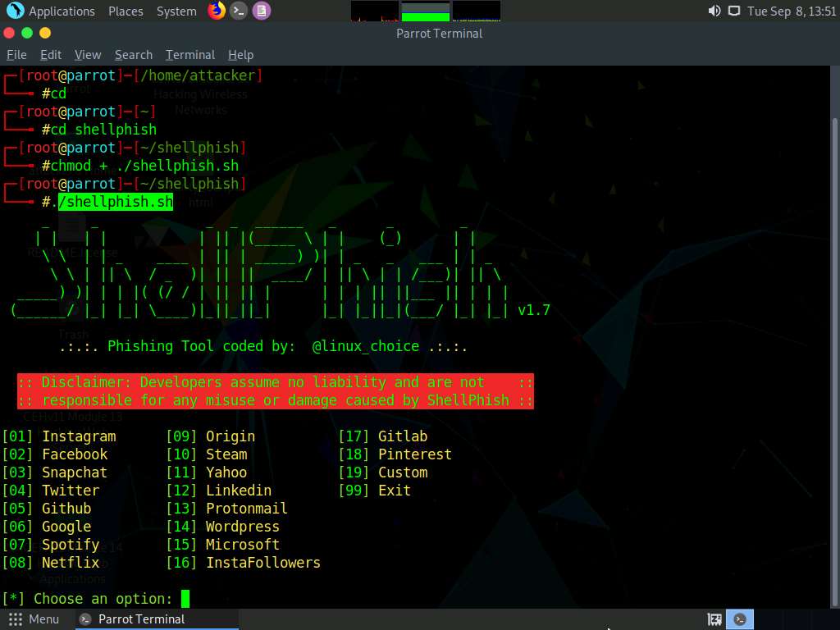Open the File menu
This screenshot has width=840, height=630.
pos(16,55)
